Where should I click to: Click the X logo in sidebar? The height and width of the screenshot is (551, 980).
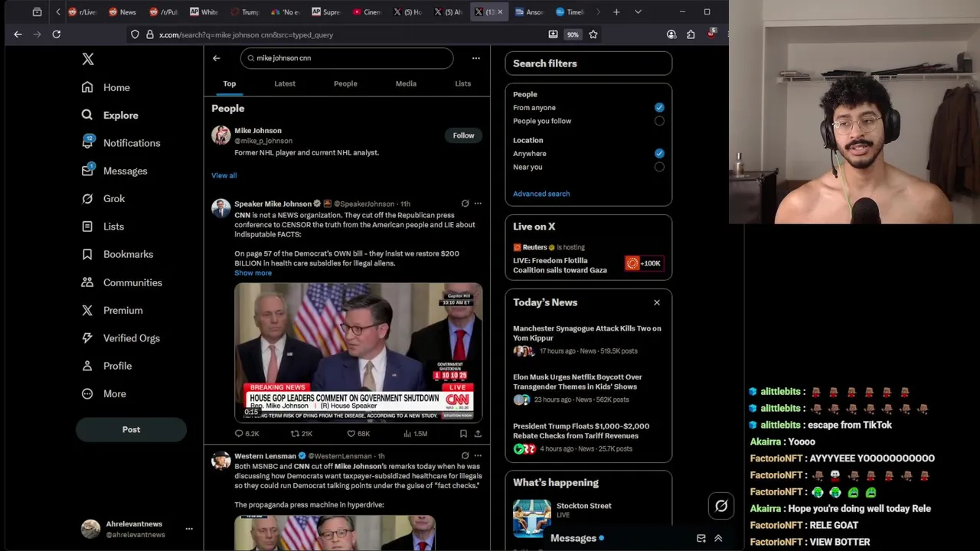88,59
